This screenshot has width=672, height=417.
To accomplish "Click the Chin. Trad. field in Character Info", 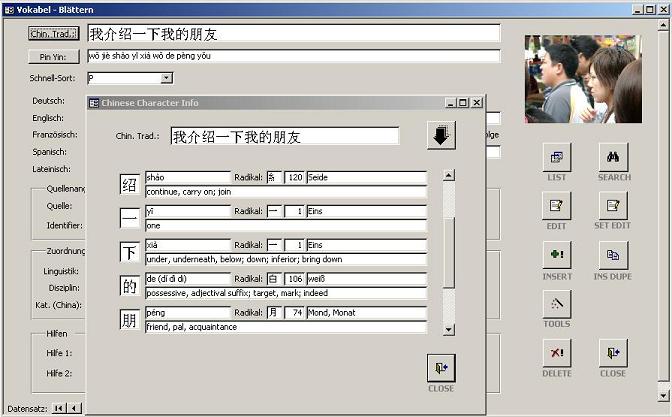I will [x=284, y=136].
